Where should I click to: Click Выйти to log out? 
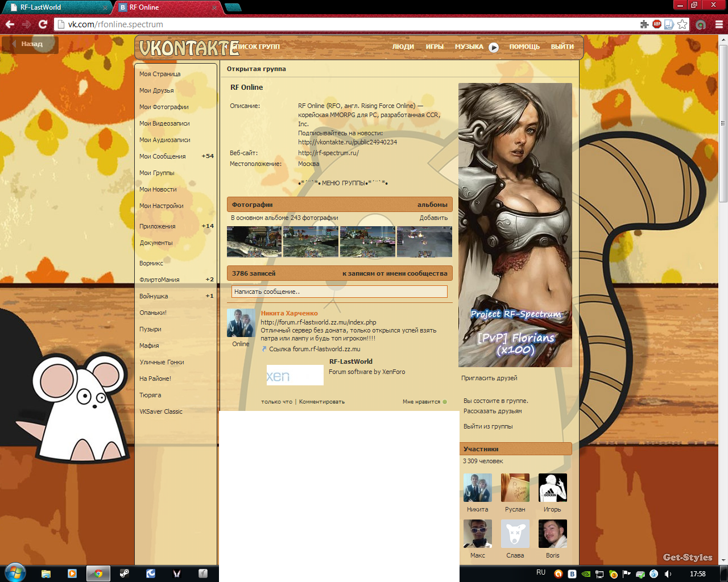pyautogui.click(x=562, y=47)
